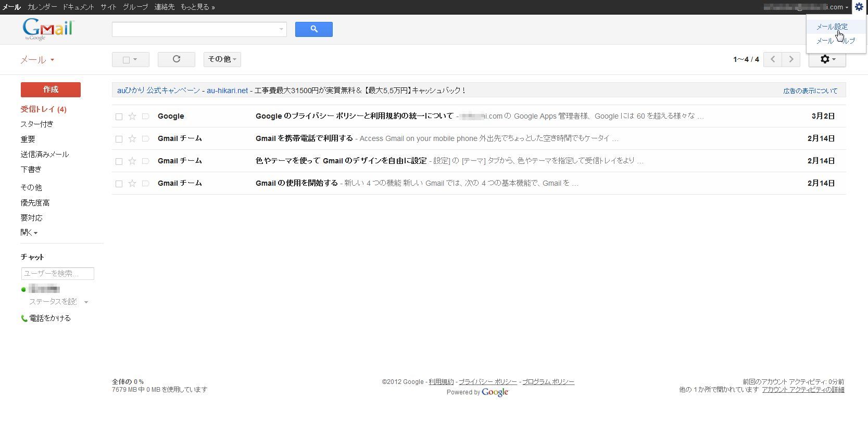
Task: Open ドキュメント in the top bar
Action: (78, 7)
